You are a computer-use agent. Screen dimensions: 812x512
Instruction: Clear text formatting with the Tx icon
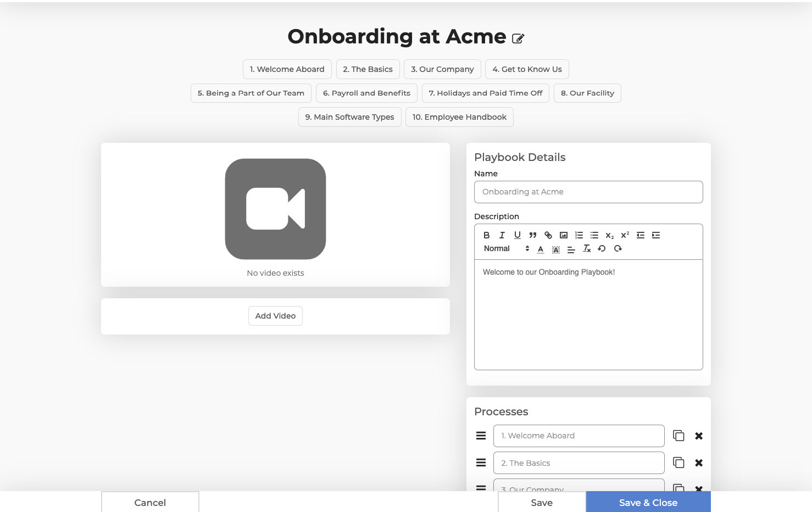[587, 249]
